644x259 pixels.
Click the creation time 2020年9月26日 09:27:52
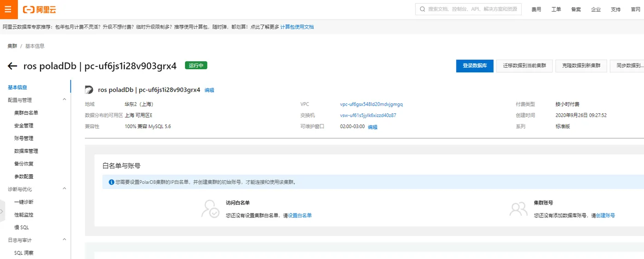pyautogui.click(x=581, y=115)
